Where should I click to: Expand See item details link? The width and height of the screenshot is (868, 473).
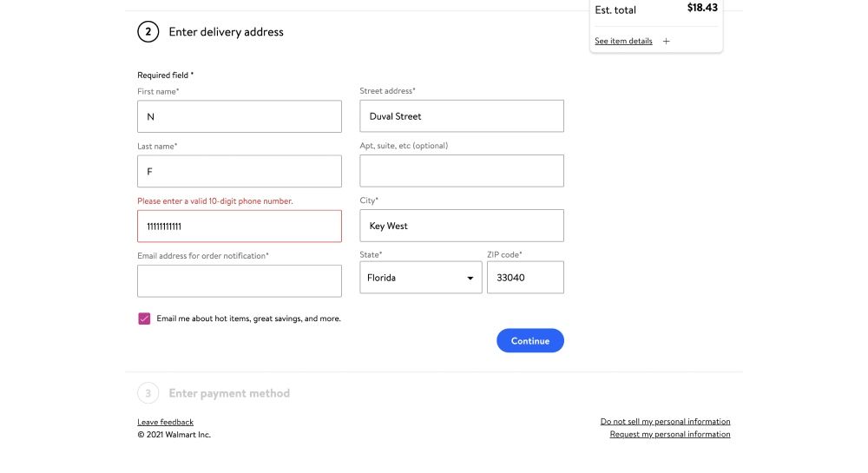coord(623,41)
